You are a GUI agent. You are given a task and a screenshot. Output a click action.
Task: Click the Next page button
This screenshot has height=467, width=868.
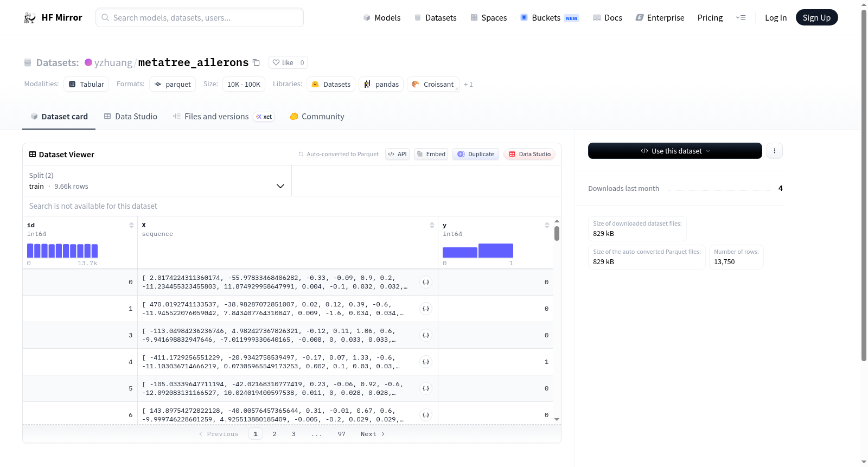[x=373, y=434]
